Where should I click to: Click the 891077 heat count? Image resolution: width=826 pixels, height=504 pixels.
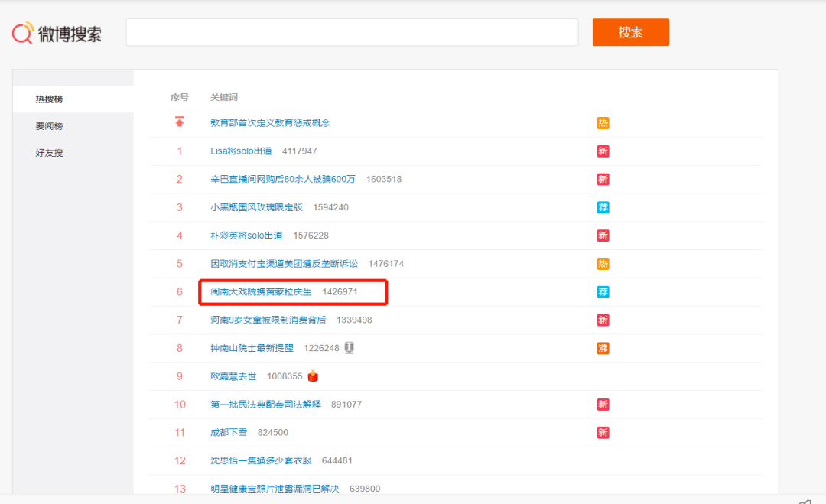click(x=346, y=405)
